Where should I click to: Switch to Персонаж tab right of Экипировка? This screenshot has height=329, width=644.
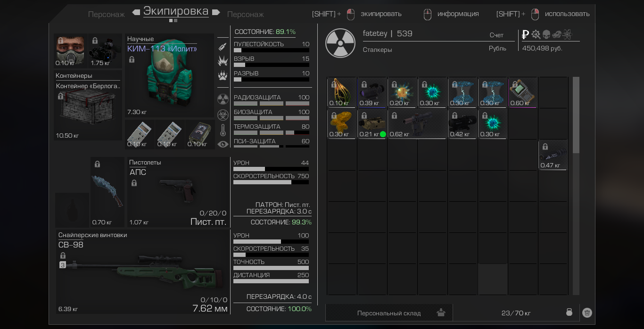pyautogui.click(x=246, y=14)
